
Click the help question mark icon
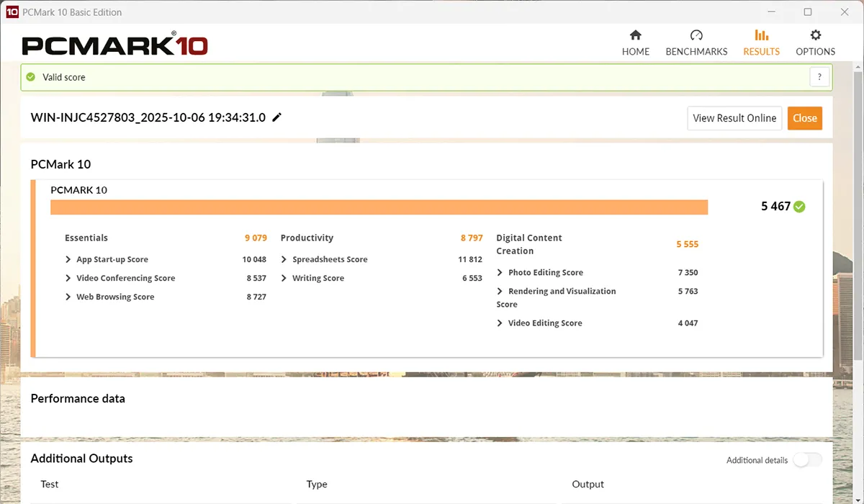click(x=819, y=77)
